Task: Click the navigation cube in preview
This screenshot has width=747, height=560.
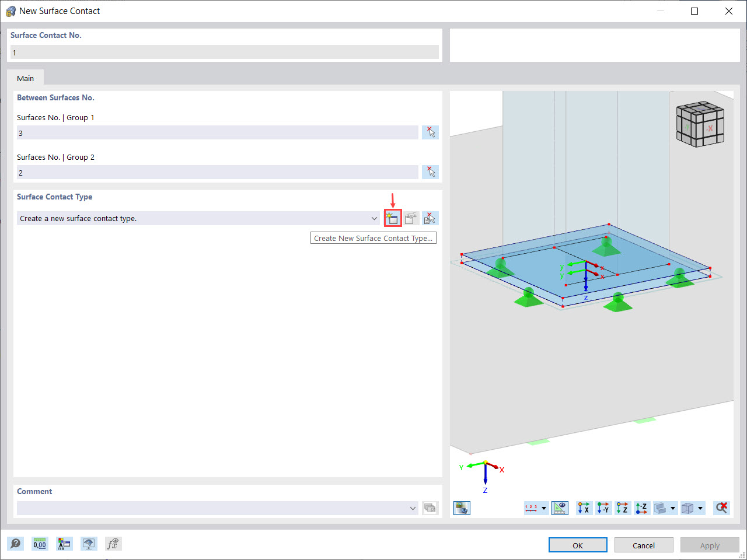Action: coord(700,124)
